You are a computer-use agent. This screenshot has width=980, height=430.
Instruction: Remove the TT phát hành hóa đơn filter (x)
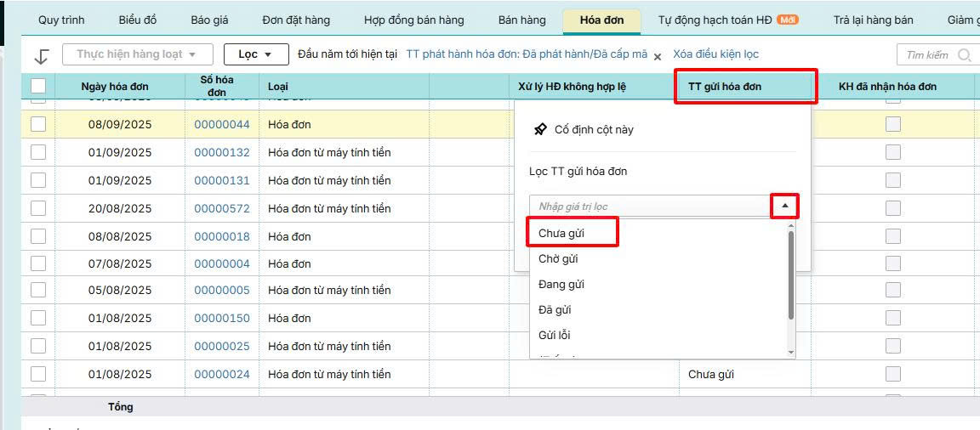[x=657, y=55]
